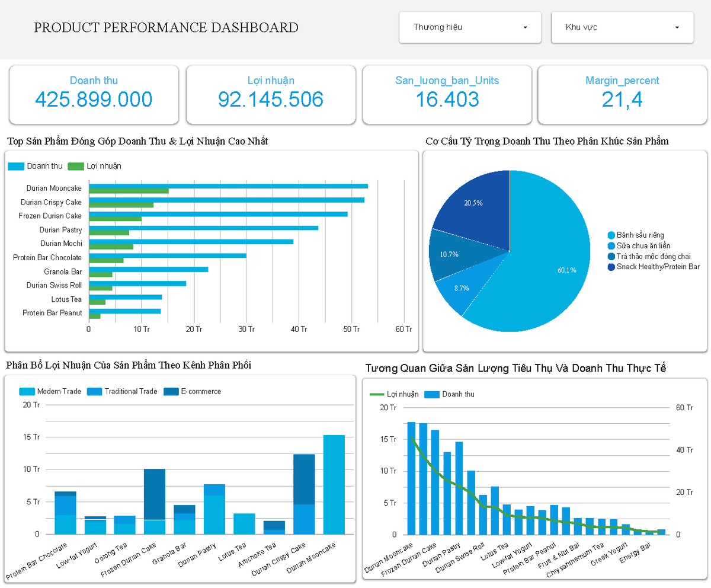711x588 pixels.
Task: Select the Protein Bar Chocolate row label in bar chart
Action: coord(47,258)
